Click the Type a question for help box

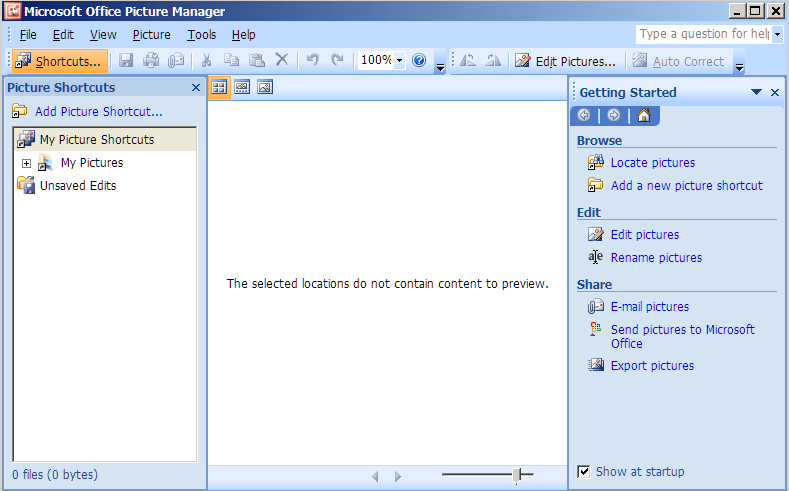[x=703, y=34]
